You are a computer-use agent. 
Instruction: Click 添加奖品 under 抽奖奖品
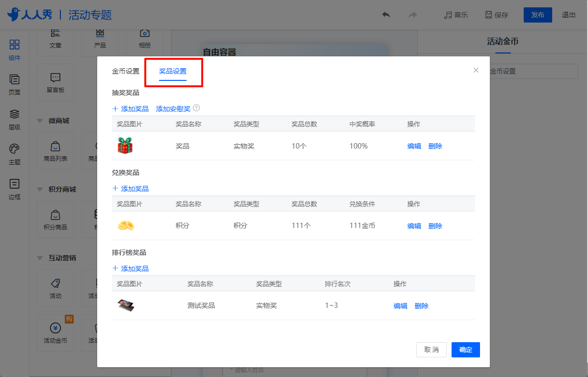click(131, 109)
